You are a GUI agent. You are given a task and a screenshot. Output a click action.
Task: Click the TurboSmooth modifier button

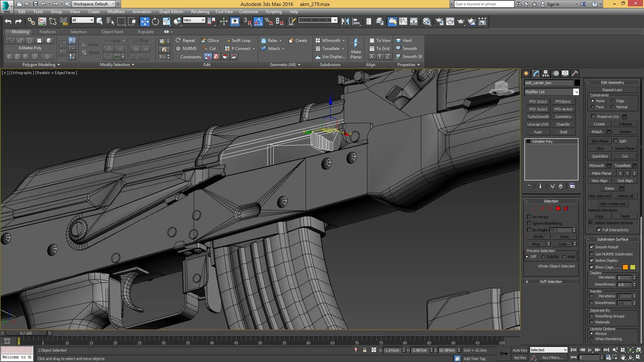538,116
